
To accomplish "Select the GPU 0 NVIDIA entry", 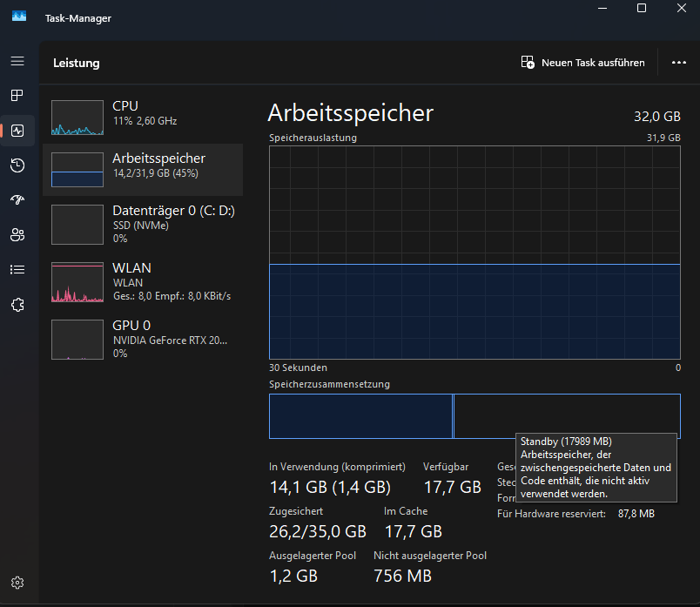I will click(x=143, y=339).
